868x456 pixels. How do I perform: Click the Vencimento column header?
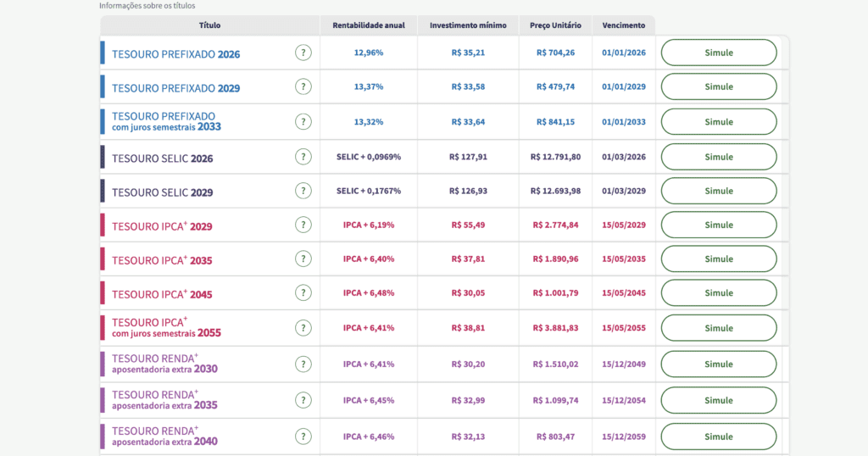pos(624,25)
